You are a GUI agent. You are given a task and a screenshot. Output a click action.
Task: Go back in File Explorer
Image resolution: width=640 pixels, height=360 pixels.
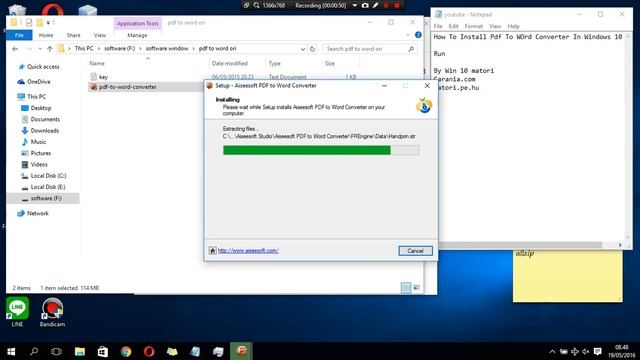[15, 49]
